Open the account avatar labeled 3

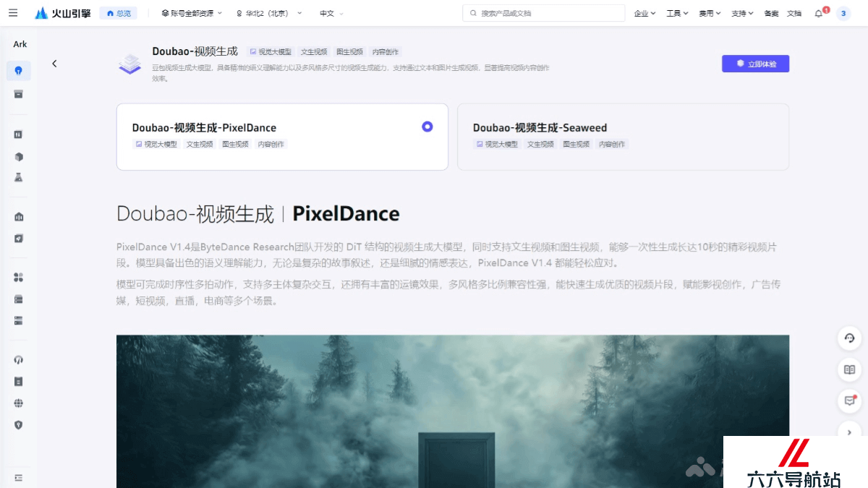click(x=843, y=13)
